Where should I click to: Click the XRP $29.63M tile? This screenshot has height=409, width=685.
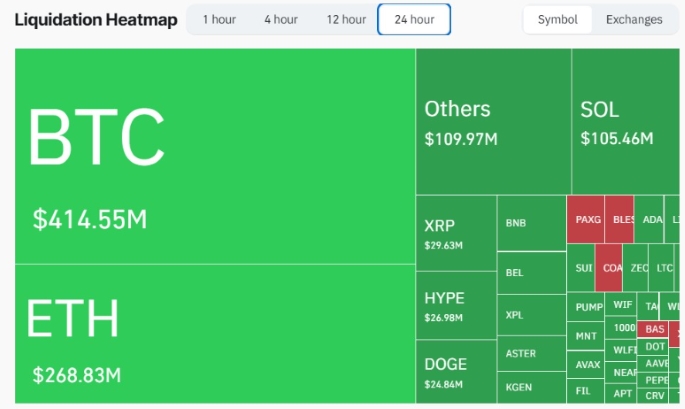pyautogui.click(x=456, y=233)
